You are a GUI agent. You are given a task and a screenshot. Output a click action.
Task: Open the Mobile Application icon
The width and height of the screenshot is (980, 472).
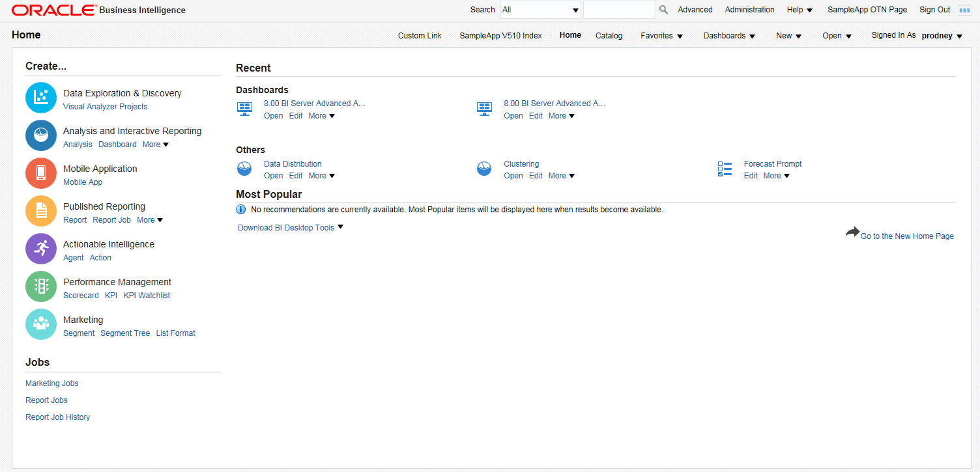point(40,173)
